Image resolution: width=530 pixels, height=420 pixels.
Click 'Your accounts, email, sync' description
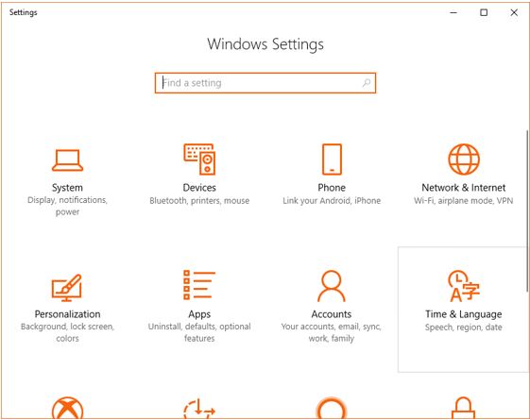[332, 332]
